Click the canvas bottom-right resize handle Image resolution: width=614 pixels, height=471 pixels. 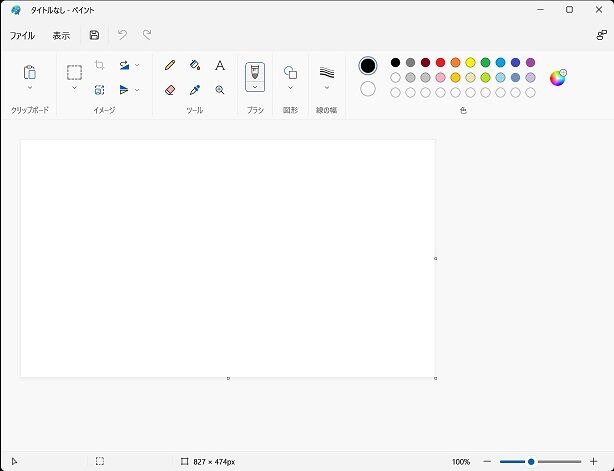point(435,378)
